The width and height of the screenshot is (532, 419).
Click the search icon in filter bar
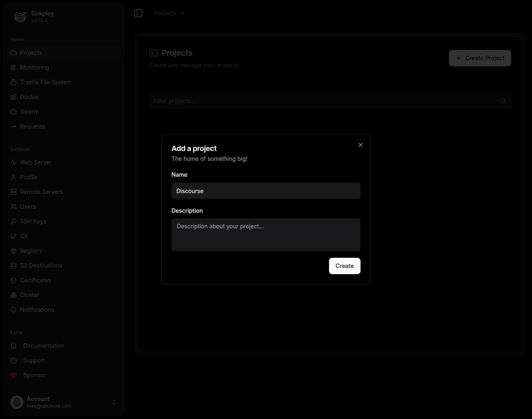click(503, 101)
